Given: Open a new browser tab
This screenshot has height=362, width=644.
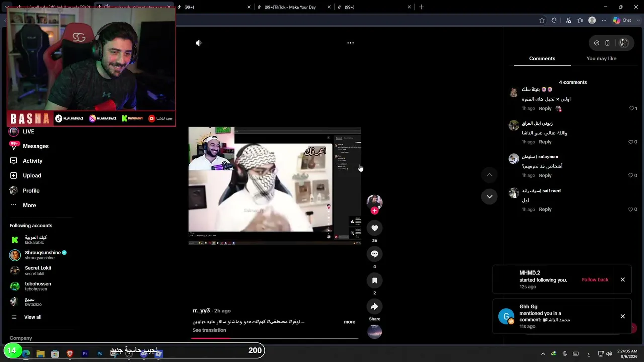Looking at the screenshot, I should point(421,7).
